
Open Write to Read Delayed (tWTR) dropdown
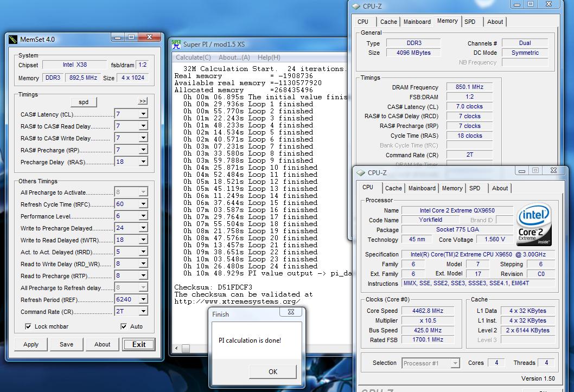coord(143,240)
